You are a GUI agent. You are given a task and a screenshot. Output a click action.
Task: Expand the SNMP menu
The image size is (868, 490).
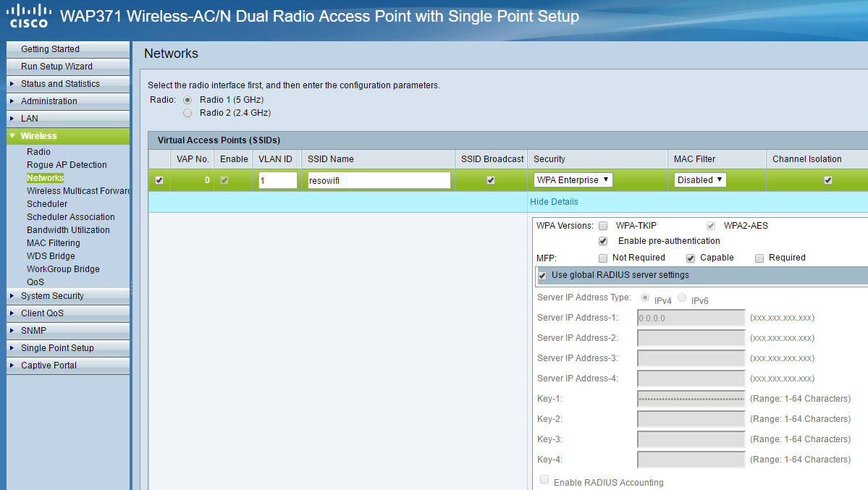[x=68, y=331]
